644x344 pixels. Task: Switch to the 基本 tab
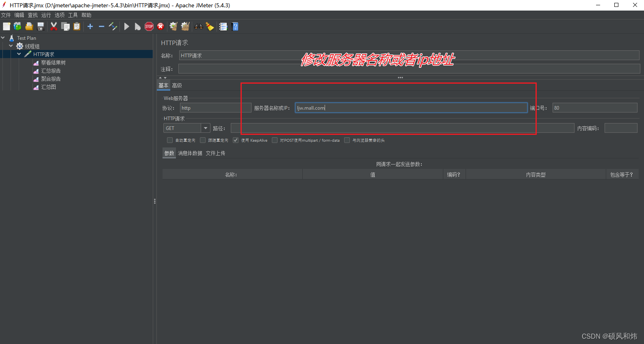click(163, 85)
